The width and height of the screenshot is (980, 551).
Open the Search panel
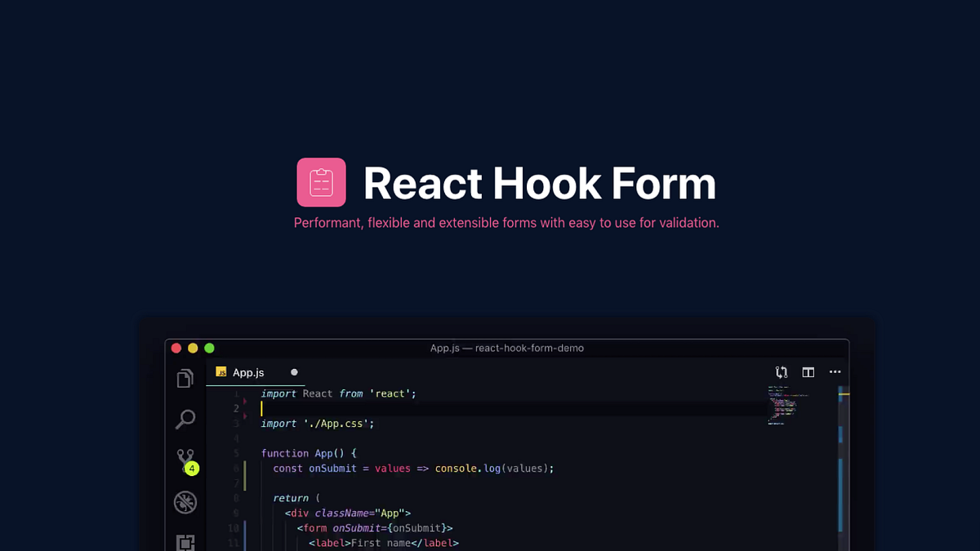click(x=185, y=419)
